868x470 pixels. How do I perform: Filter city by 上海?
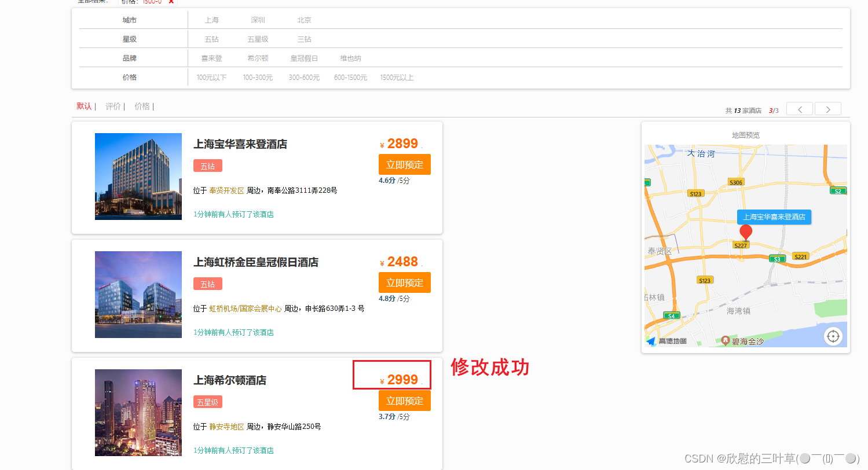pyautogui.click(x=212, y=20)
